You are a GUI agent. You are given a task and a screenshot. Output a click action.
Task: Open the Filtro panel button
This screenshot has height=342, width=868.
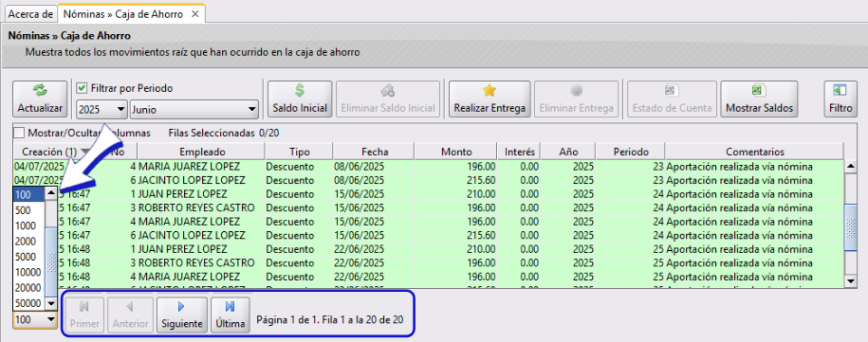coord(840,99)
